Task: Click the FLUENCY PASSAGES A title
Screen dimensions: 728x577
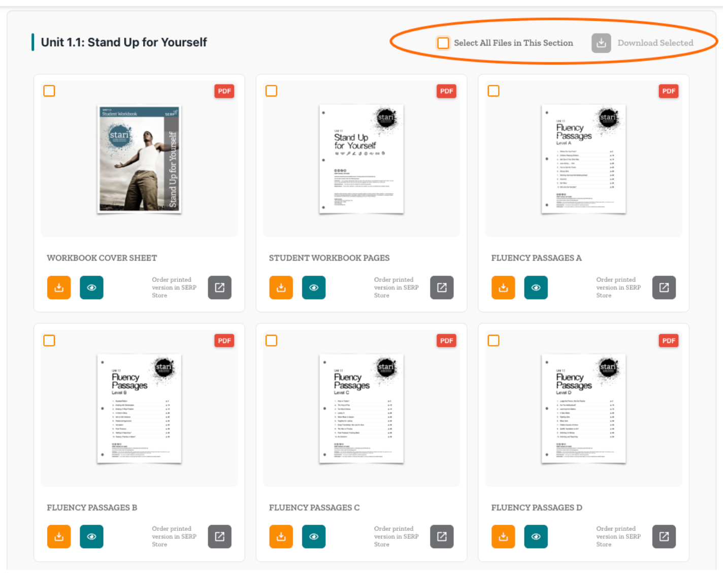Action: click(537, 258)
